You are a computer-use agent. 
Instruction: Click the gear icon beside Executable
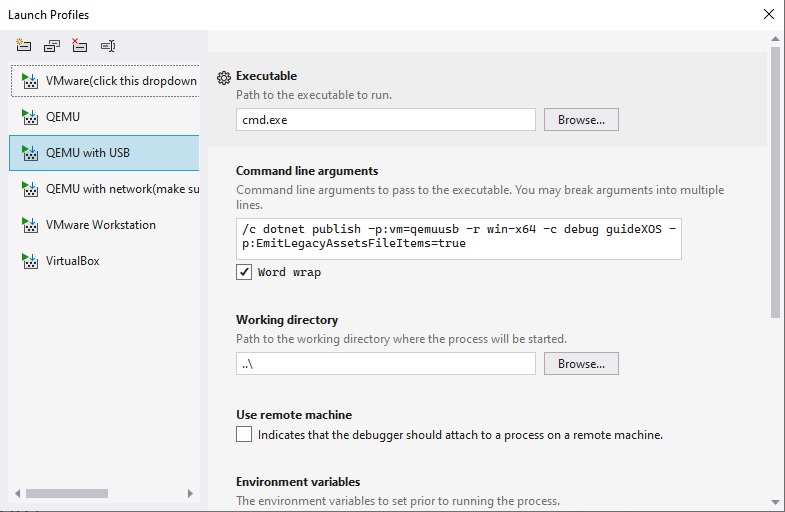click(224, 77)
